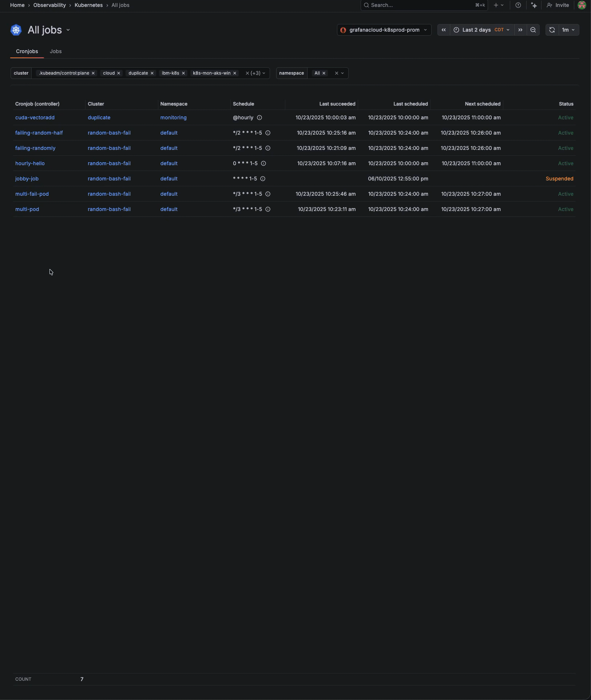This screenshot has height=700, width=591.
Task: Show schedule info for cuda-vectoradd
Action: click(259, 118)
